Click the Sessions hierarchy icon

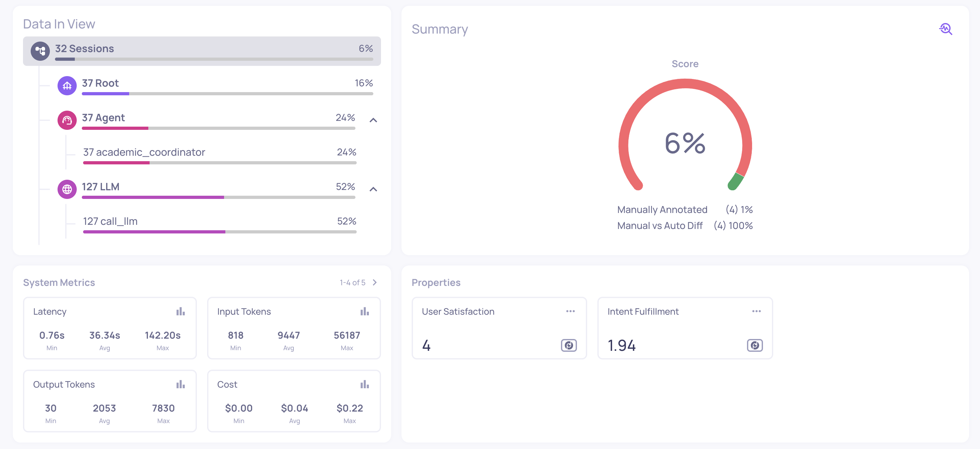40,51
